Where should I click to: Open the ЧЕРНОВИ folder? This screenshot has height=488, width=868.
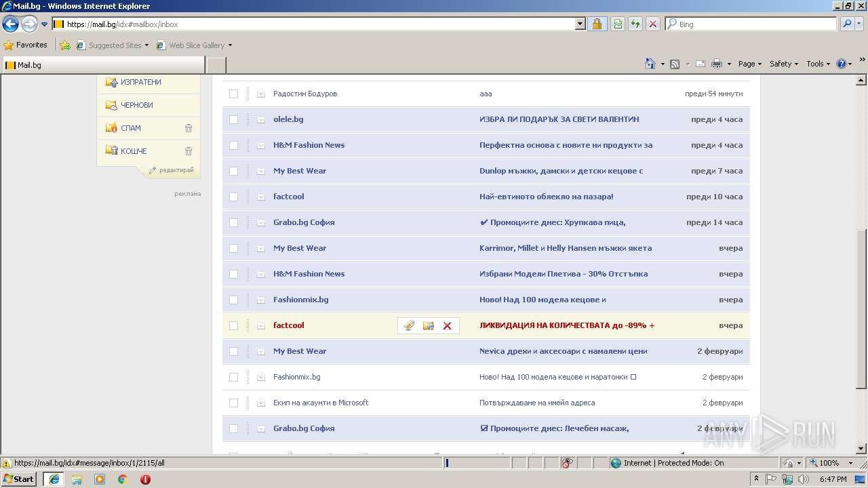[x=136, y=105]
